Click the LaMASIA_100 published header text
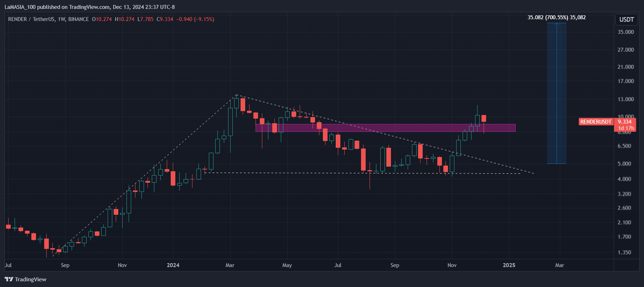 [x=89, y=7]
